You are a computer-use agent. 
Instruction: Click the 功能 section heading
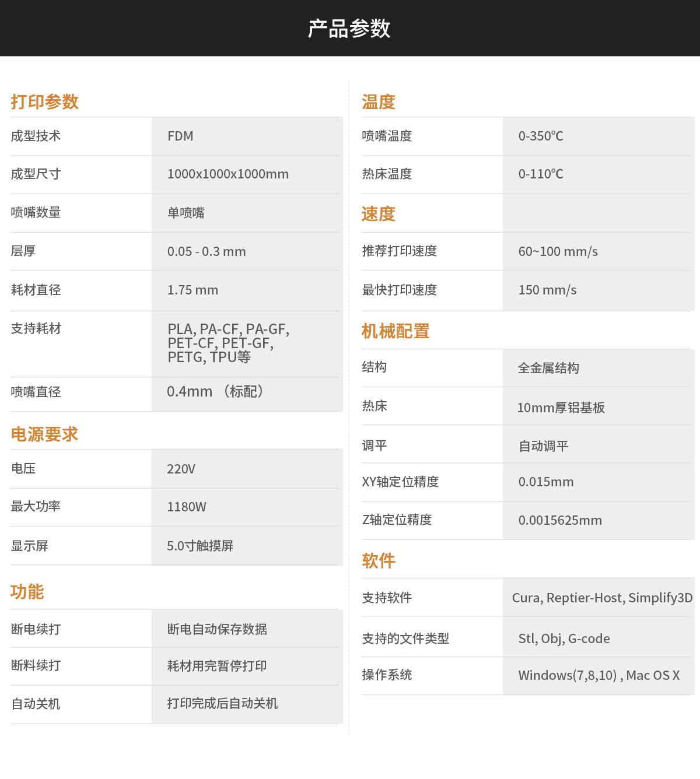(27, 592)
